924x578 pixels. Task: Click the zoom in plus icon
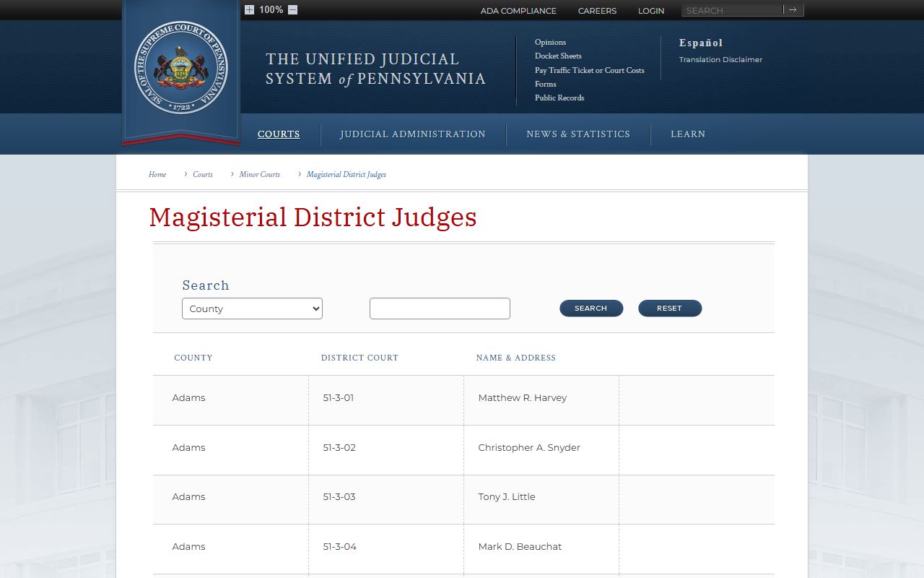tap(249, 10)
